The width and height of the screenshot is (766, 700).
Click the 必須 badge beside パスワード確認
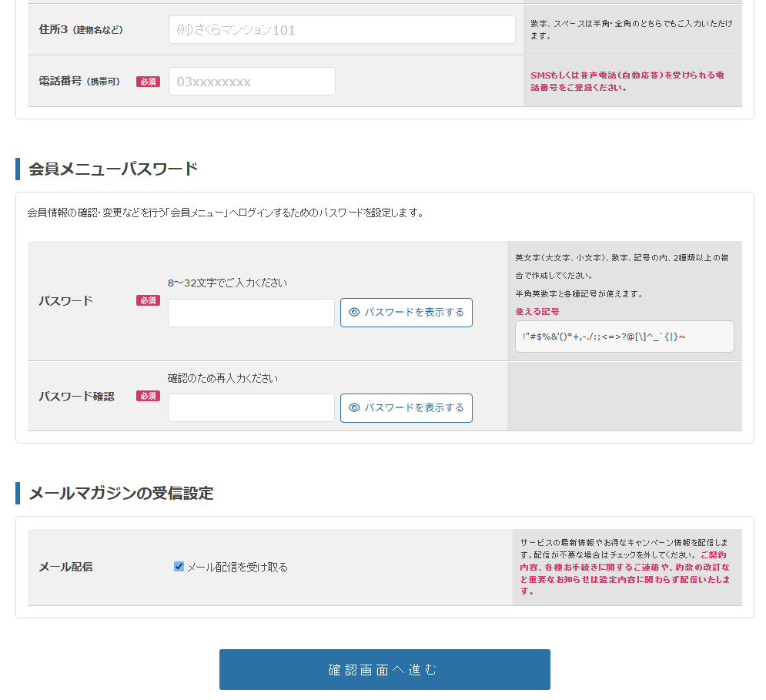click(148, 397)
